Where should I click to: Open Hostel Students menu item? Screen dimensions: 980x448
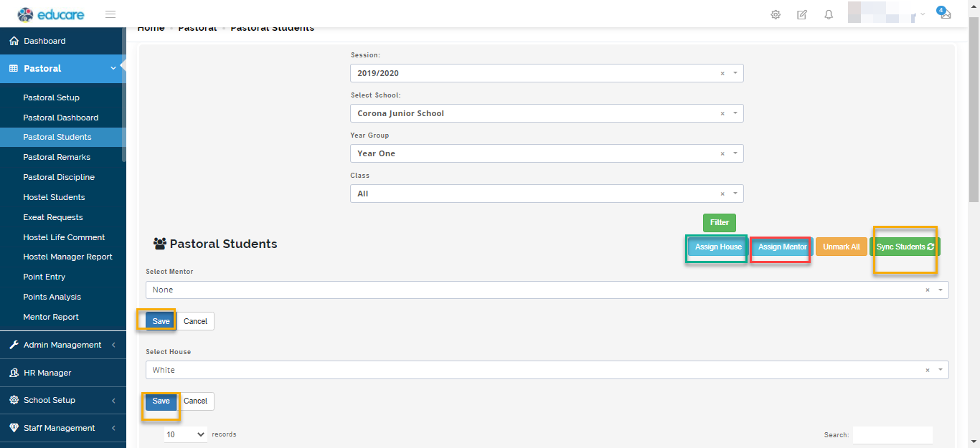(54, 197)
